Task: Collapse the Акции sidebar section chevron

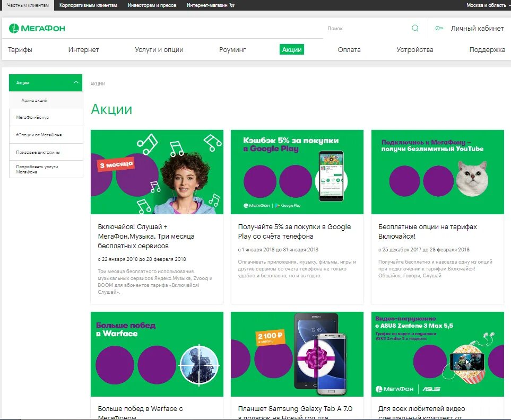Action: click(x=76, y=82)
